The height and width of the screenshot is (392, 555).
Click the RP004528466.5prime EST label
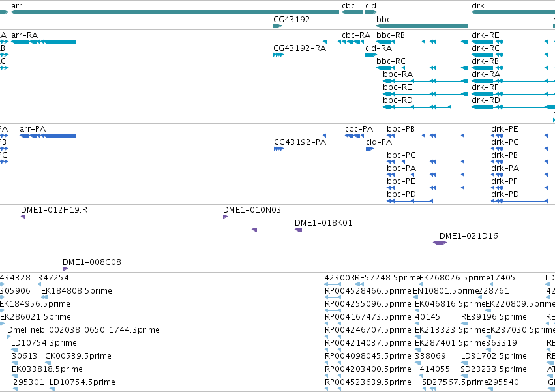click(x=368, y=291)
